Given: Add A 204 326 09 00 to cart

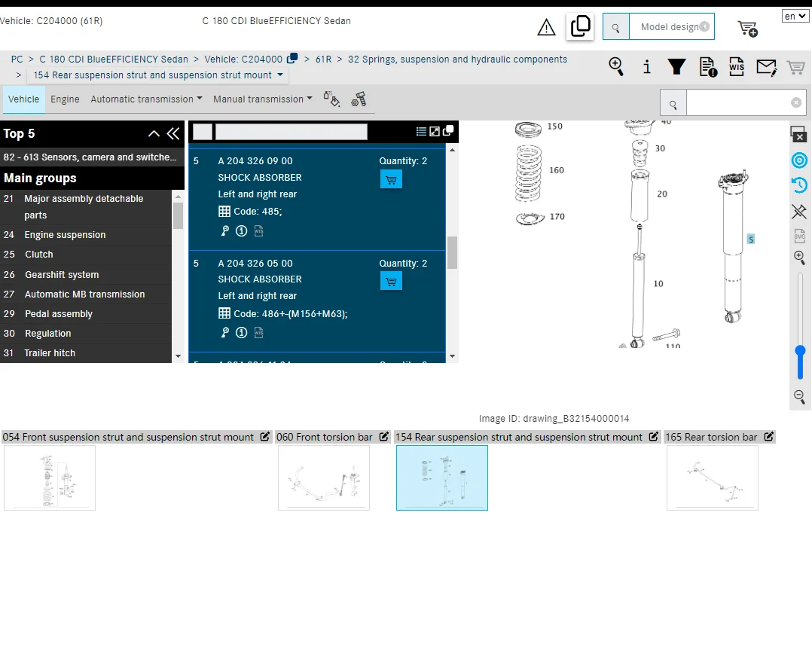Looking at the screenshot, I should (391, 180).
